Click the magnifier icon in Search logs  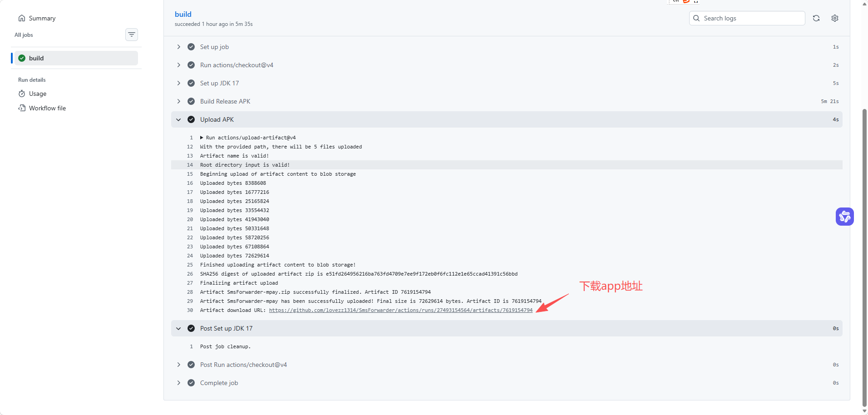click(x=696, y=18)
